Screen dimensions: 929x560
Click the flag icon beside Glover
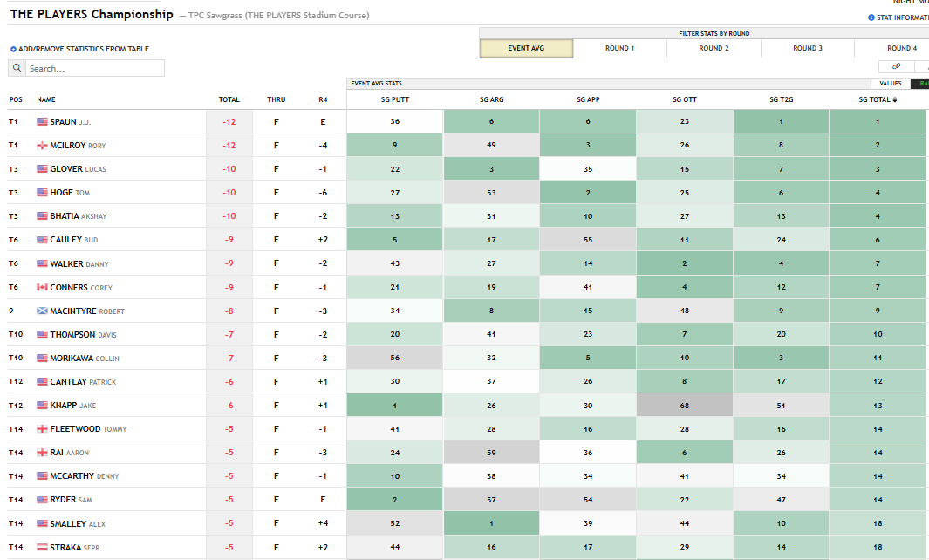point(42,169)
